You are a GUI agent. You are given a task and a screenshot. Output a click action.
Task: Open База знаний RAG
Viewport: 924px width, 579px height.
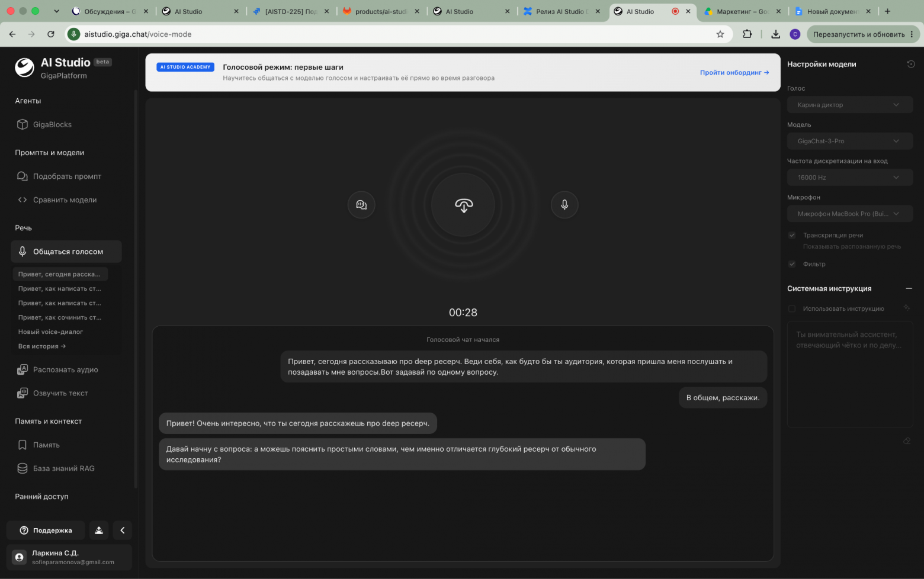(x=56, y=469)
